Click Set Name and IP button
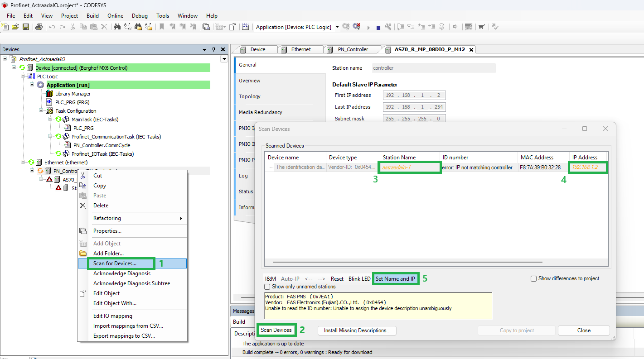This screenshot has height=359, width=644. (395, 279)
